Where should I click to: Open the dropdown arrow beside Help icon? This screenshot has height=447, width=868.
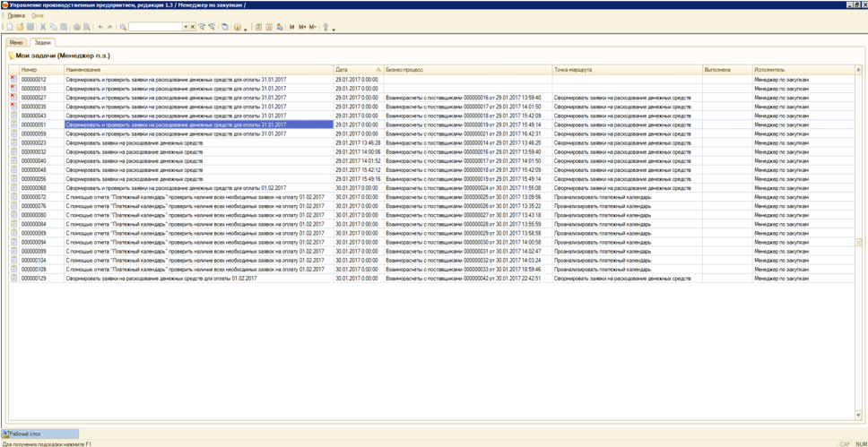point(246,28)
